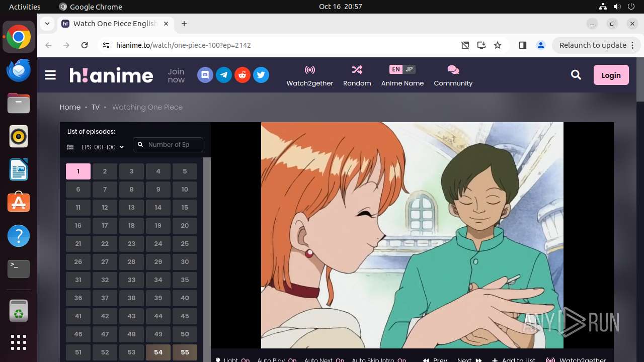Open the Chrome three-dot menu

[633, 45]
